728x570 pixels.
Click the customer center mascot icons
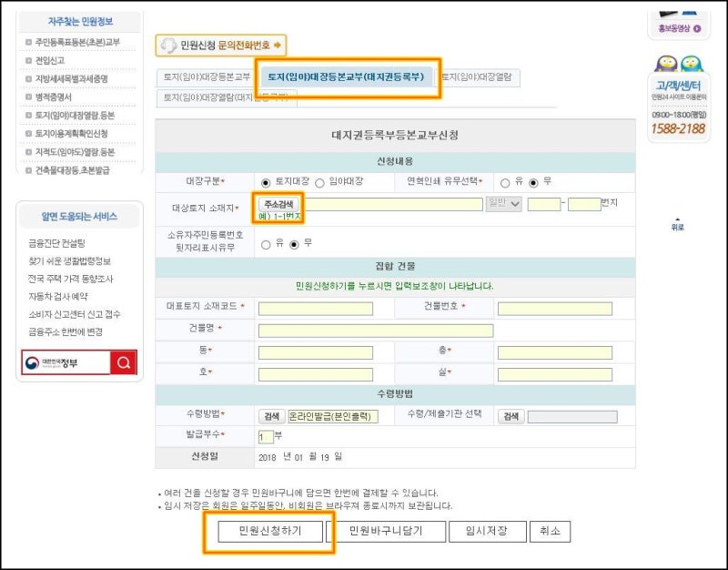pos(678,64)
